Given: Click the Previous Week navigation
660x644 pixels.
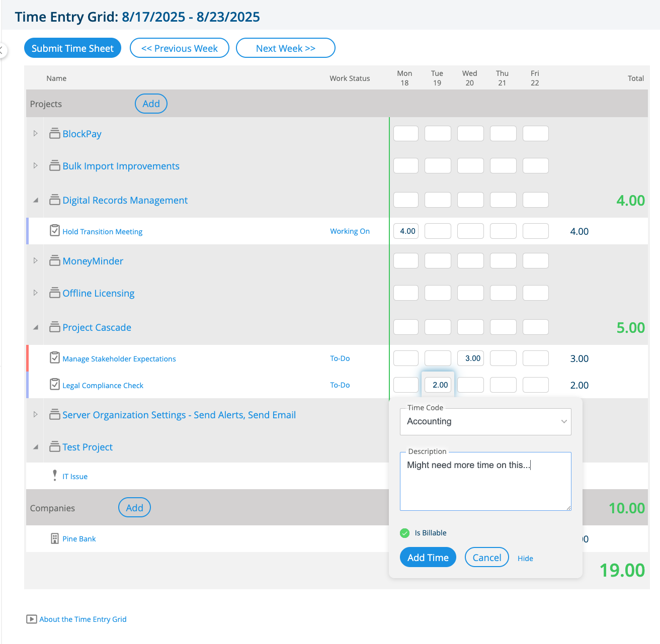Looking at the screenshot, I should click(179, 48).
